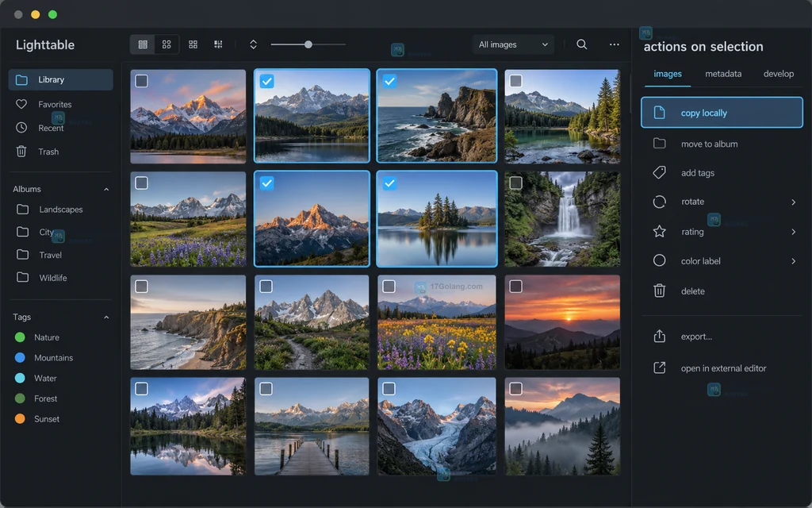Select the Water tag label
This screenshot has height=508, width=812.
[x=45, y=379]
